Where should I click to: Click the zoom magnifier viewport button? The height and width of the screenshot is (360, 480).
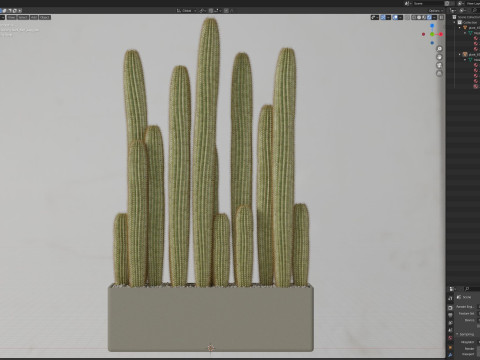pos(439,49)
